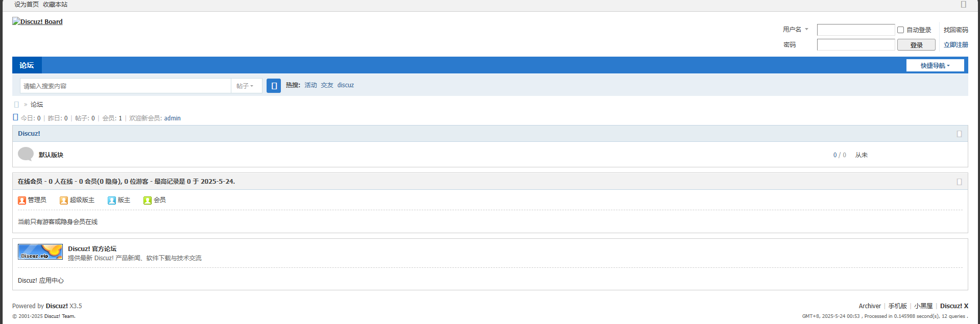Click the search submit icon button
980x324 pixels.
tap(274, 86)
